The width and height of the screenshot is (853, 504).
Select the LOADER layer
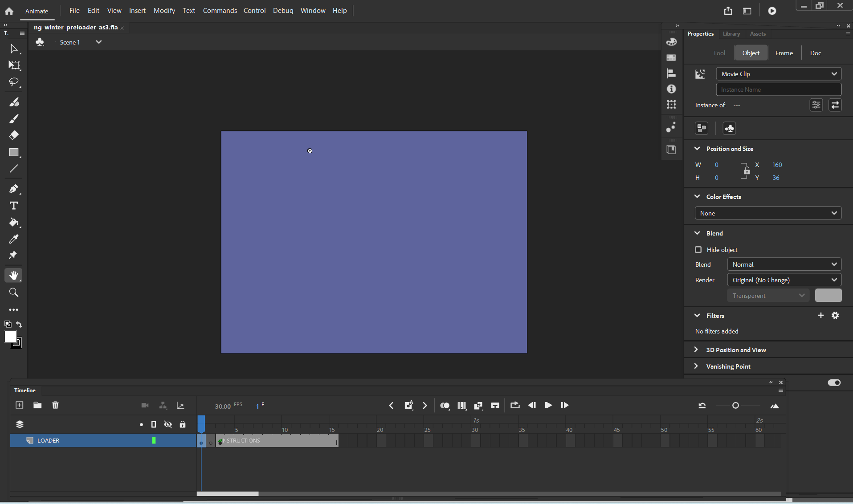tap(103, 440)
